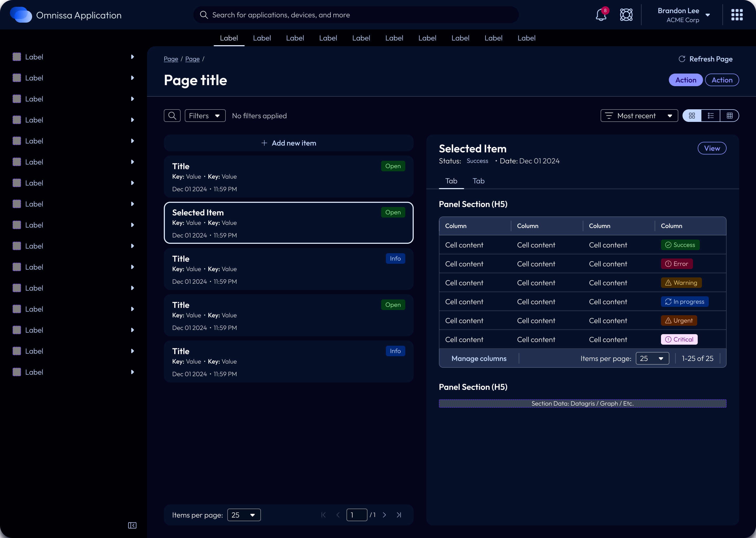Screen dimensions: 756x538
Task: Select the card view toggle
Action: pyautogui.click(x=692, y=115)
